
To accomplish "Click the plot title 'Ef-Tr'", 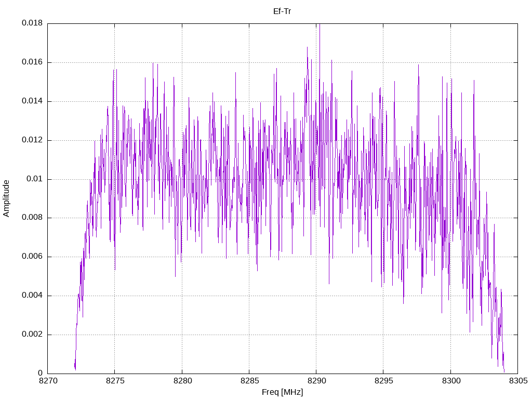I will (282, 11).
